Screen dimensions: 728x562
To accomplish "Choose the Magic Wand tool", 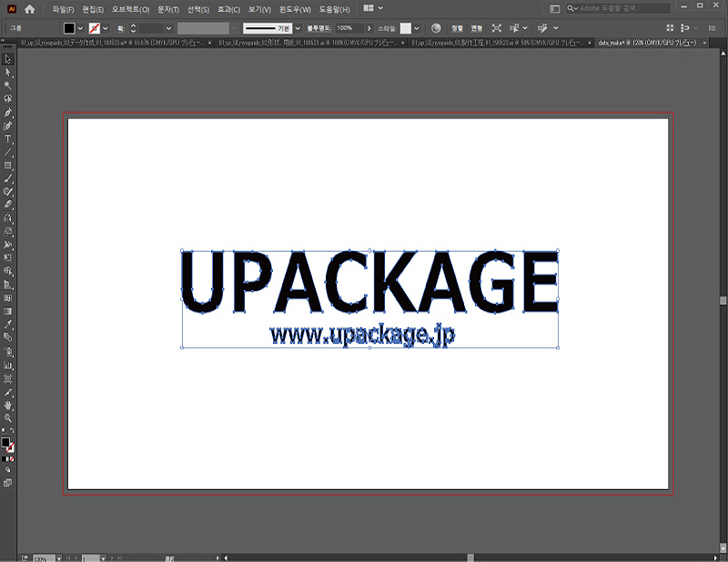I will [7, 85].
